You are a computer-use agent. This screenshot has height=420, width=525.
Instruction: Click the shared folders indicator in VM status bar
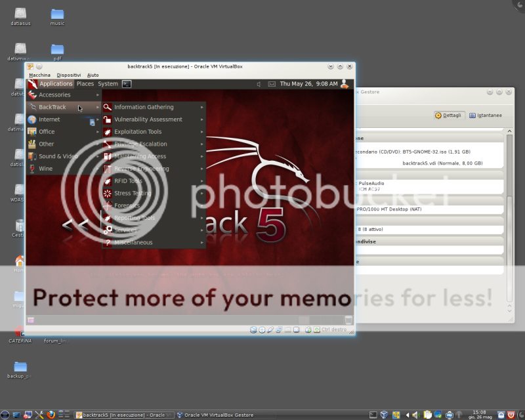pyautogui.click(x=287, y=330)
